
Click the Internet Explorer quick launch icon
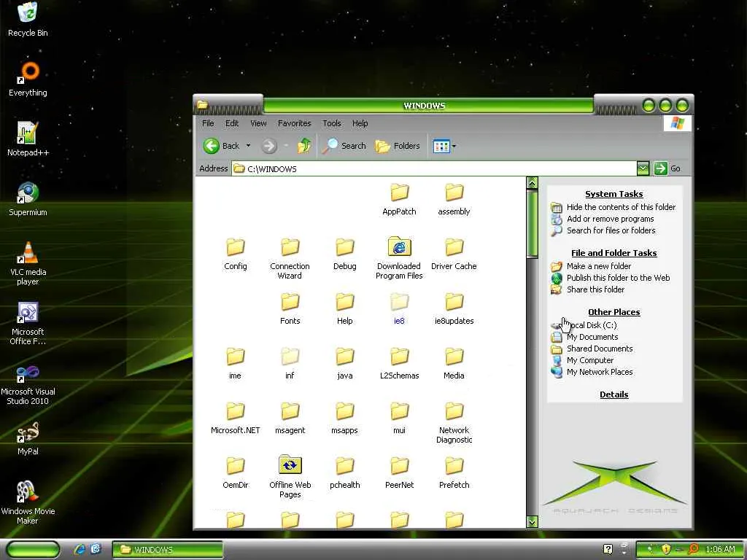(x=80, y=549)
